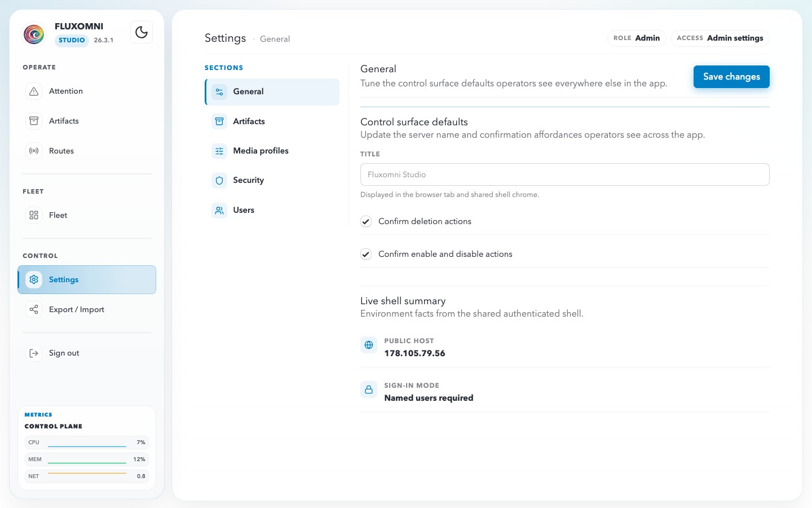Click the STUDIO version badge
812x508 pixels.
(x=72, y=40)
